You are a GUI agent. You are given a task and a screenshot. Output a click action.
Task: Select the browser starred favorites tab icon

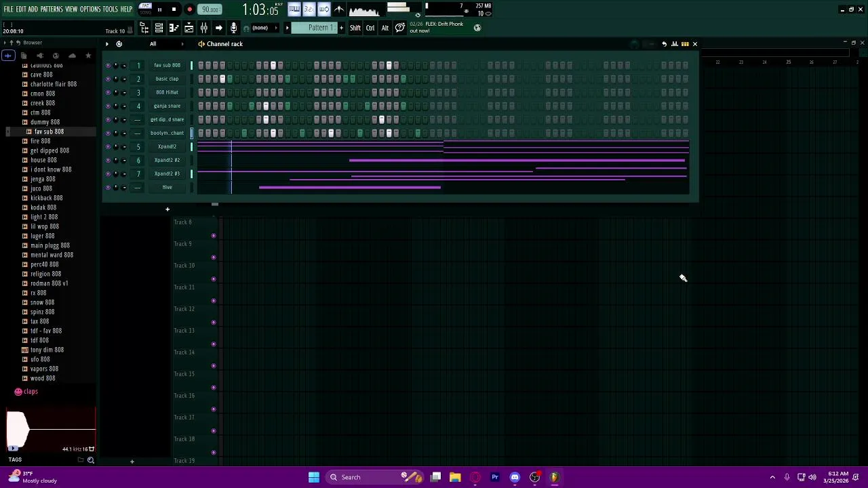[x=88, y=56]
